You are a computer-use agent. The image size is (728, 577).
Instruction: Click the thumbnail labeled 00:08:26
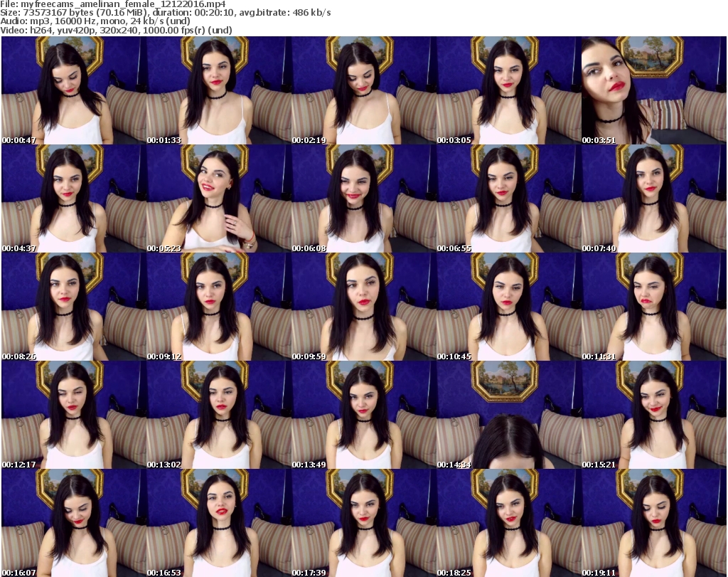click(74, 307)
